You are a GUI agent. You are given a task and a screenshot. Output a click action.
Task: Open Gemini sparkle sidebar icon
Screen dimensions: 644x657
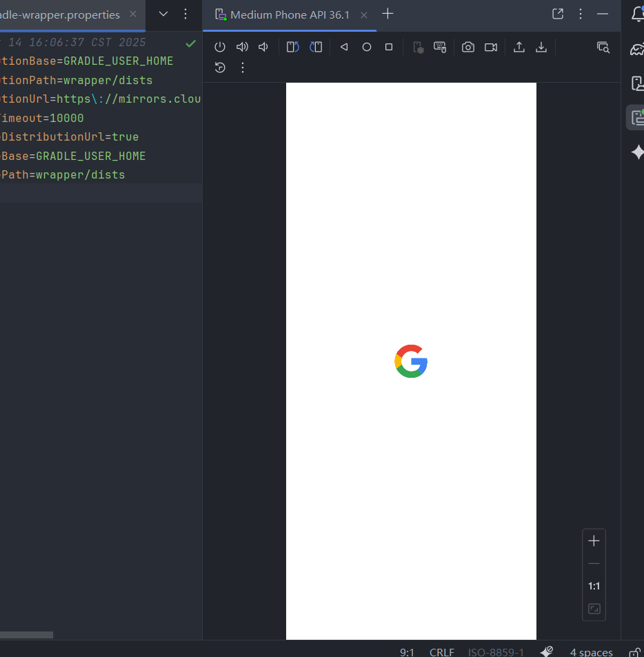pyautogui.click(x=638, y=152)
